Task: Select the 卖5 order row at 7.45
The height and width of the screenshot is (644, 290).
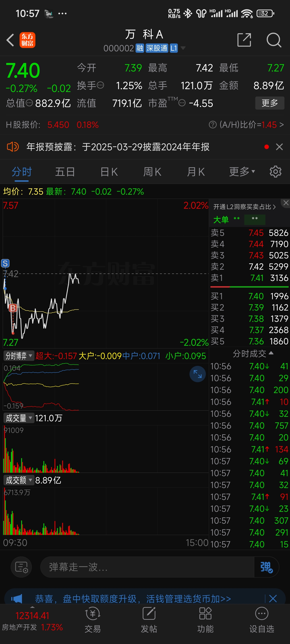Action: click(x=250, y=233)
